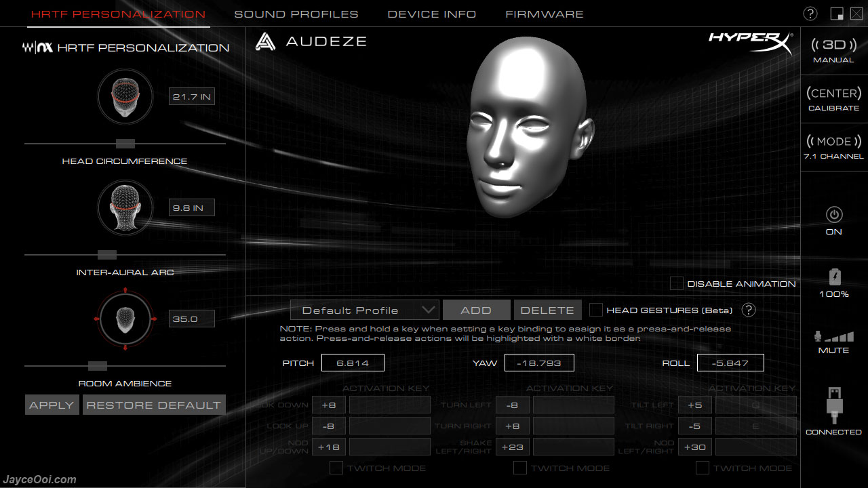Click the Turn Right +8 value box
The image size is (868, 488).
513,426
